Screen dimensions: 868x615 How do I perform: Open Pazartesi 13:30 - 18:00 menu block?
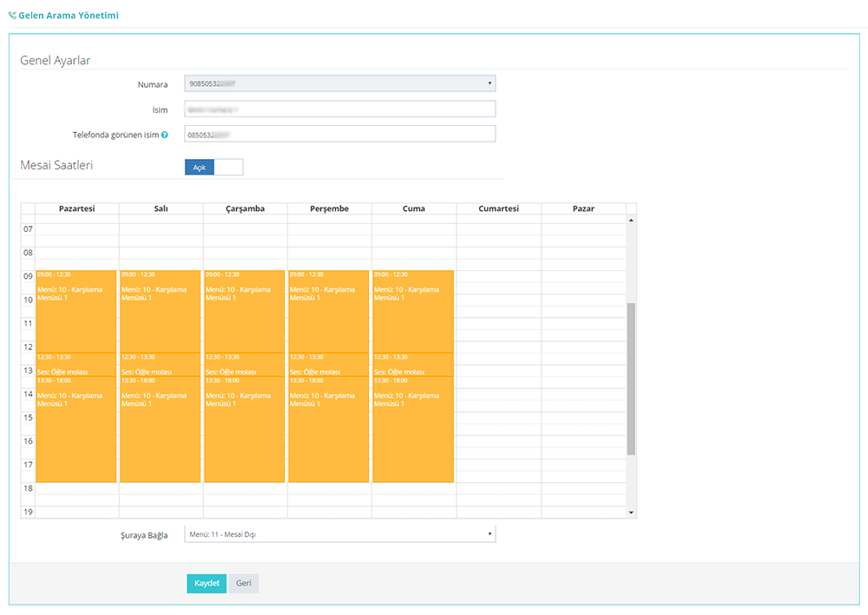click(76, 429)
